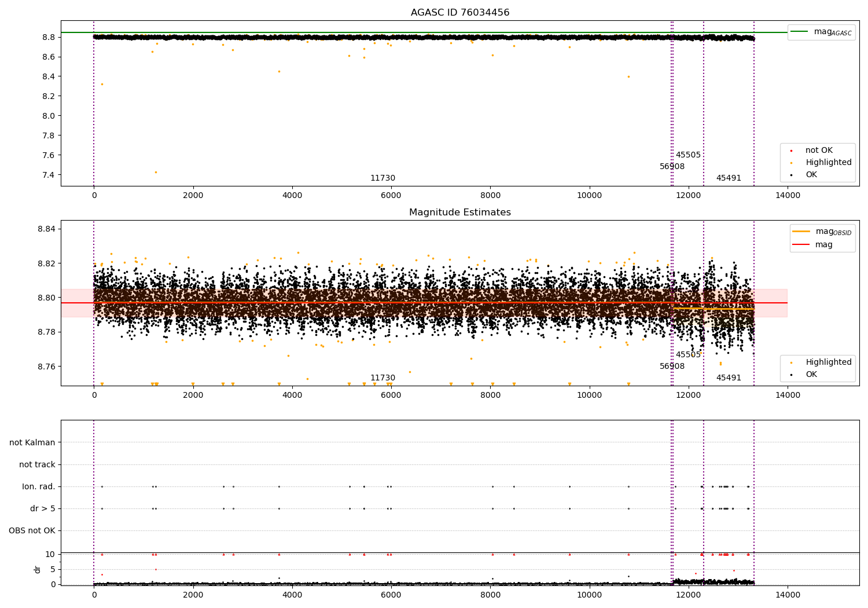Click obsid label '45505' in Magnitude Estimates plot

[688, 355]
